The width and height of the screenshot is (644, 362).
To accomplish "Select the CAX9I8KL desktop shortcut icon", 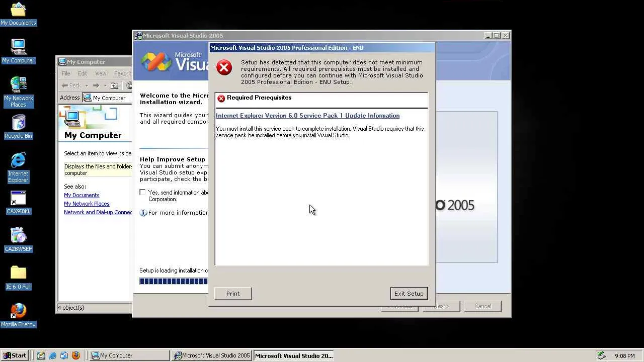I will tap(18, 203).
